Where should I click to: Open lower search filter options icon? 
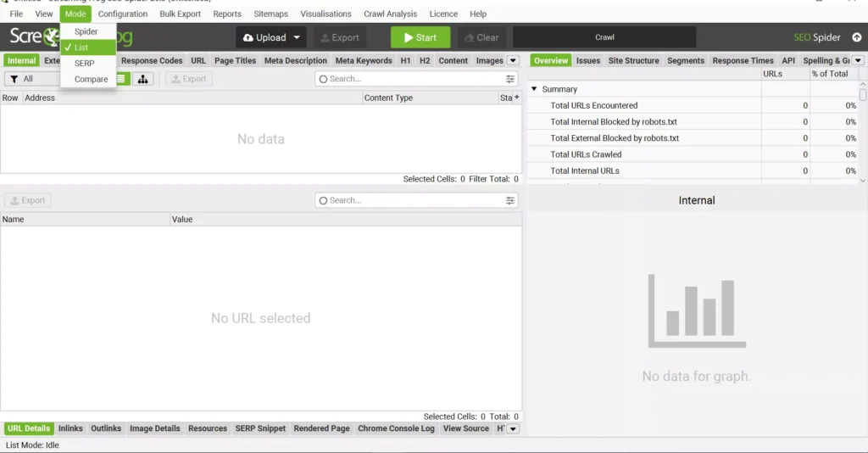509,200
